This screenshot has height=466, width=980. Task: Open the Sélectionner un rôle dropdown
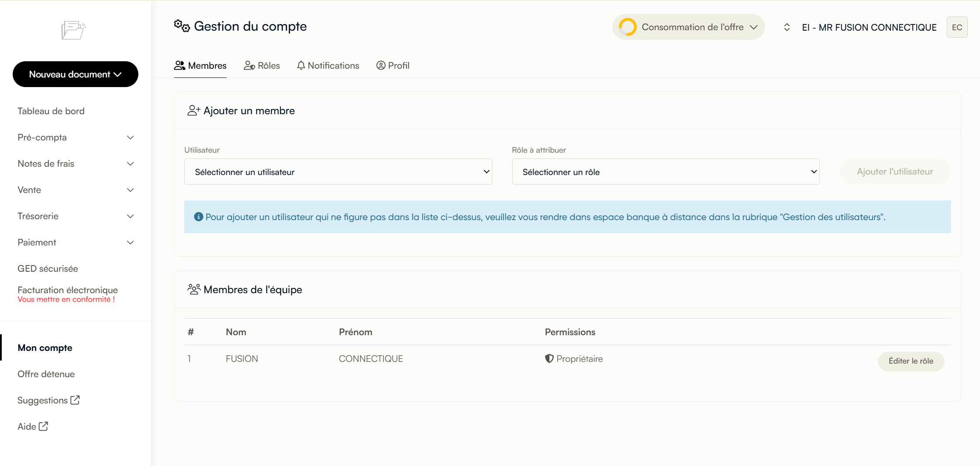click(x=666, y=172)
